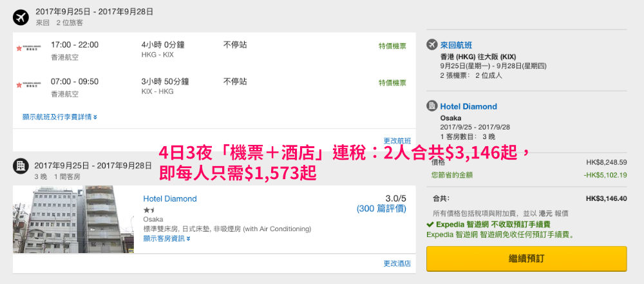Screen dimensions: 644x284
Task: Click 更改航班 to change the flight
Action: click(397, 140)
